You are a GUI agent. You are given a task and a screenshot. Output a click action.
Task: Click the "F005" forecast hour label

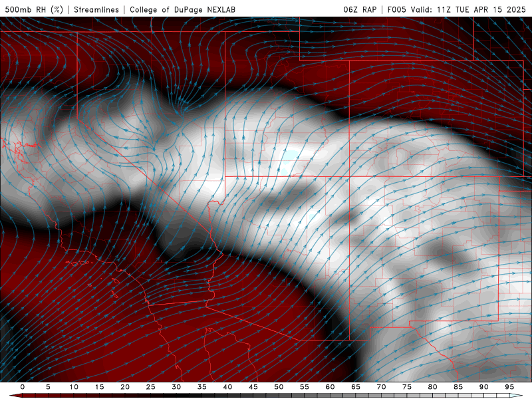click(396, 9)
